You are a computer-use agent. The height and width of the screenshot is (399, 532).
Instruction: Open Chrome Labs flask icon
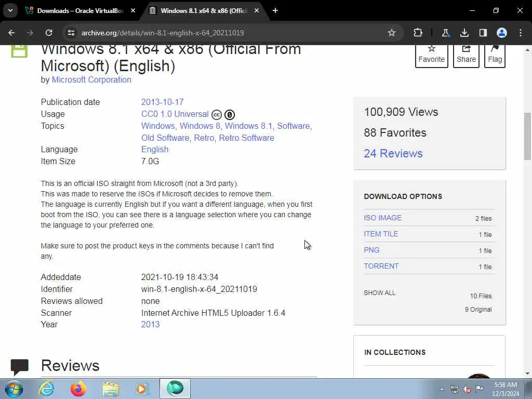pyautogui.click(x=445, y=33)
